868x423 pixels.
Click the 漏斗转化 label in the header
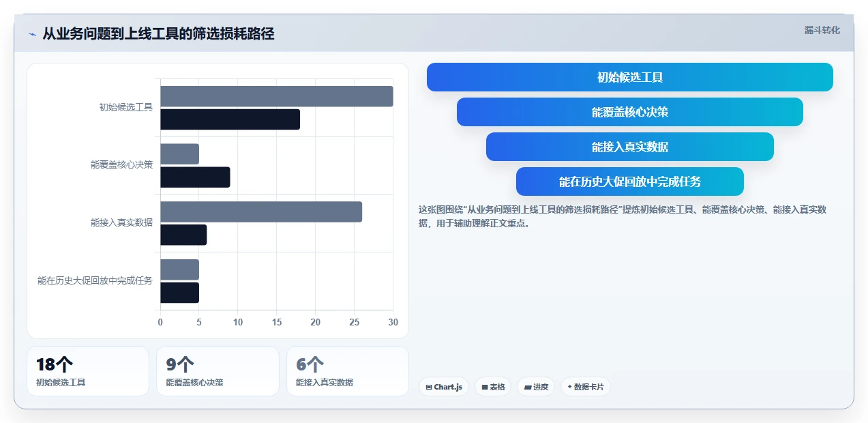click(822, 30)
